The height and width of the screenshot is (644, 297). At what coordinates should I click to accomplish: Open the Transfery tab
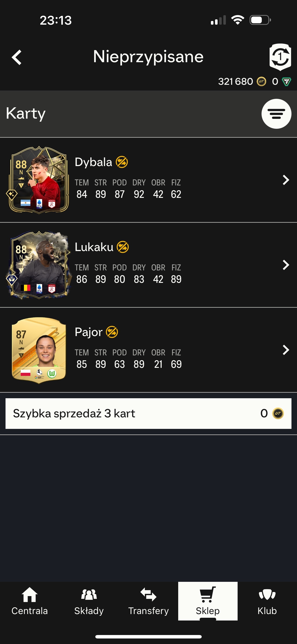[x=148, y=601]
